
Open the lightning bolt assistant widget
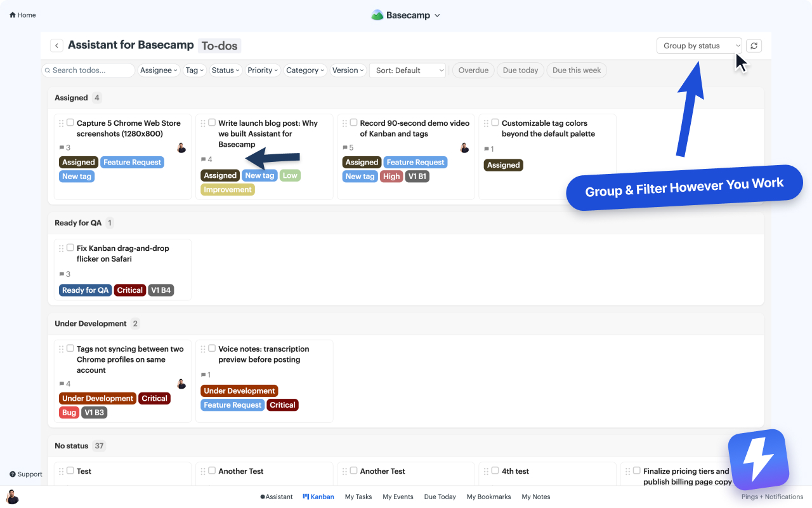click(758, 460)
